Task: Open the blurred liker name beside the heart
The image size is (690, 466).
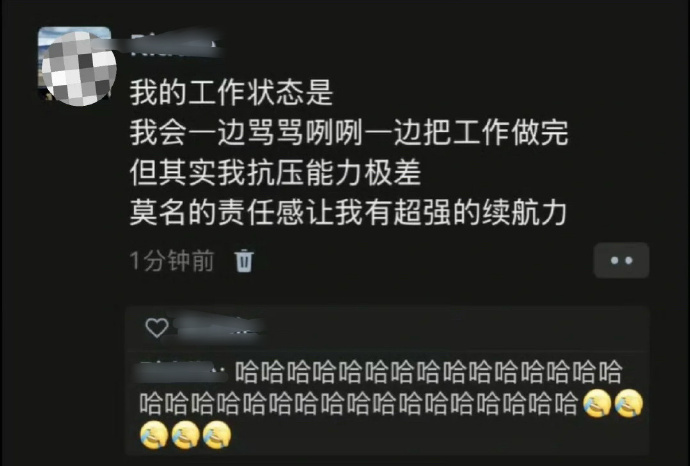Action: point(219,327)
